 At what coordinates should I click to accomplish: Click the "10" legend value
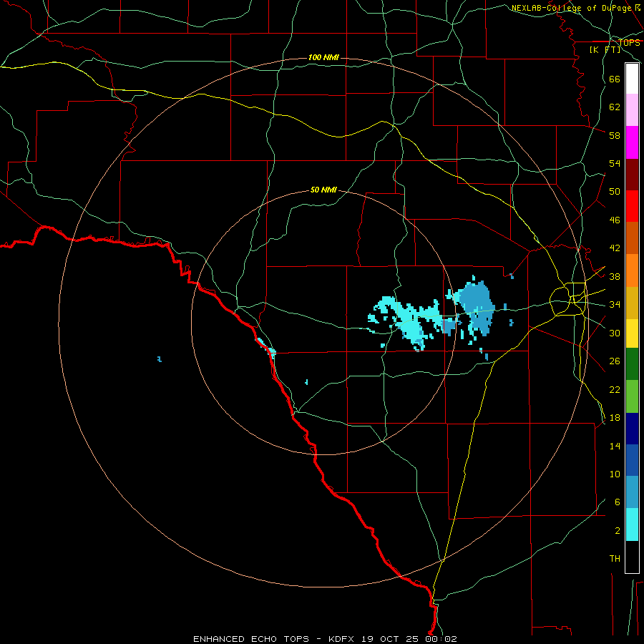615,474
